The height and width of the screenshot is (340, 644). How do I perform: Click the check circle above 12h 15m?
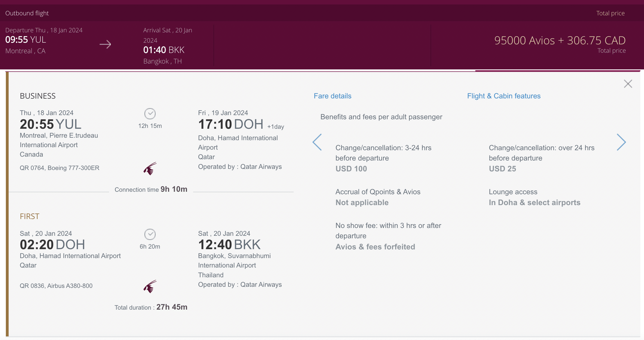[150, 114]
